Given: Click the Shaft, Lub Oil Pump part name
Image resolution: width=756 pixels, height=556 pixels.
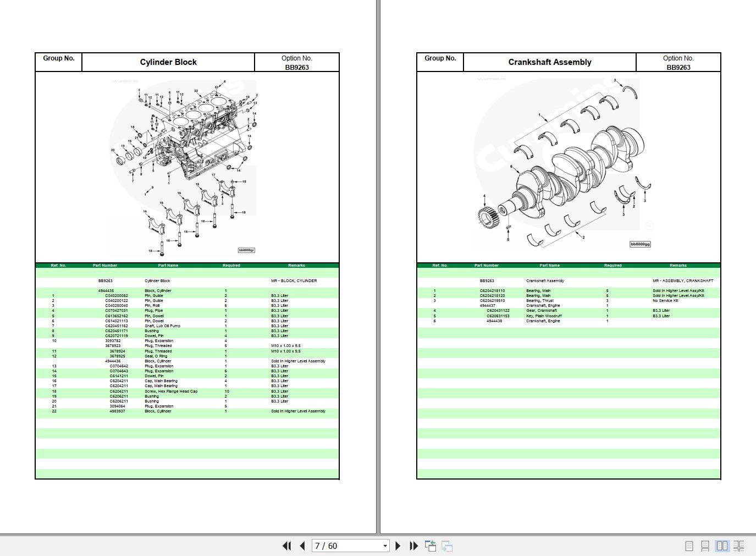Looking at the screenshot, I should [x=162, y=326].
